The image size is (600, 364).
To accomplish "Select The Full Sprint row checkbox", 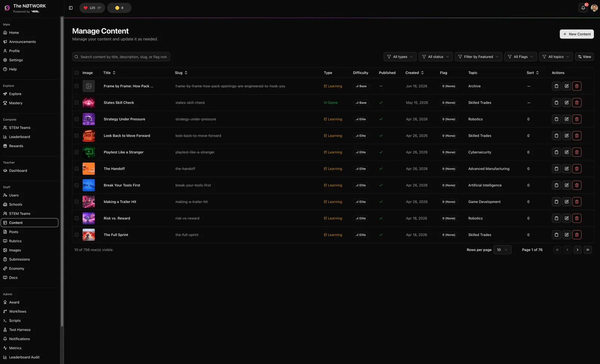I will [76, 235].
